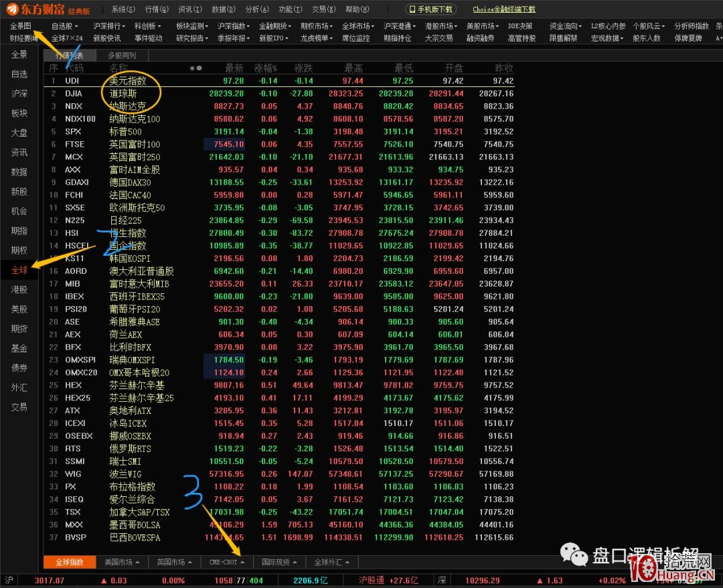Select 新股 in the sidebar

(x=19, y=192)
